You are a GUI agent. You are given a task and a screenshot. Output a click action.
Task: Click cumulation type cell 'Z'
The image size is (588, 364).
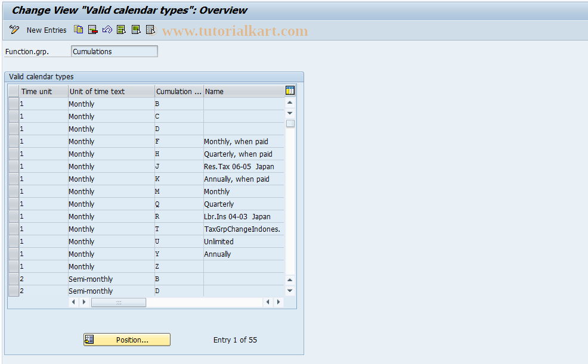point(179,267)
